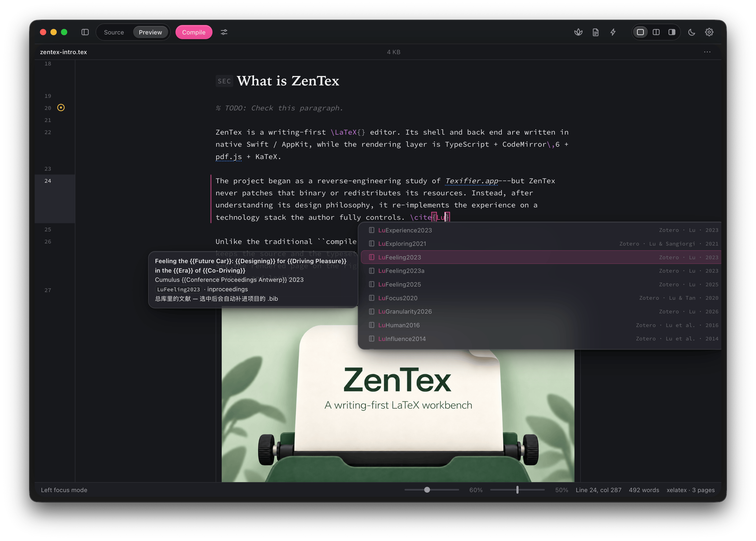Click the TODO marker on line 20
Viewport: 756px width, 541px height.
pyautogui.click(x=61, y=108)
